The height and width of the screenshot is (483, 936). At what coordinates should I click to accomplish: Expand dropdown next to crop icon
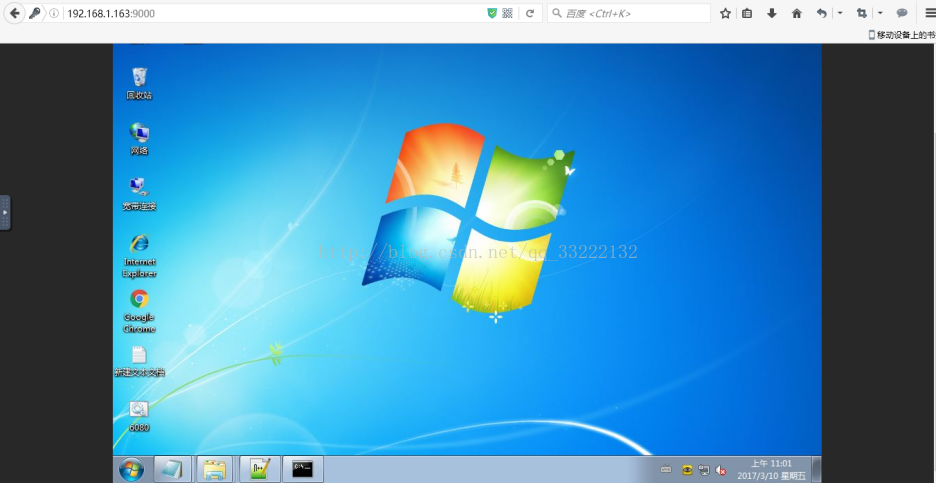880,13
